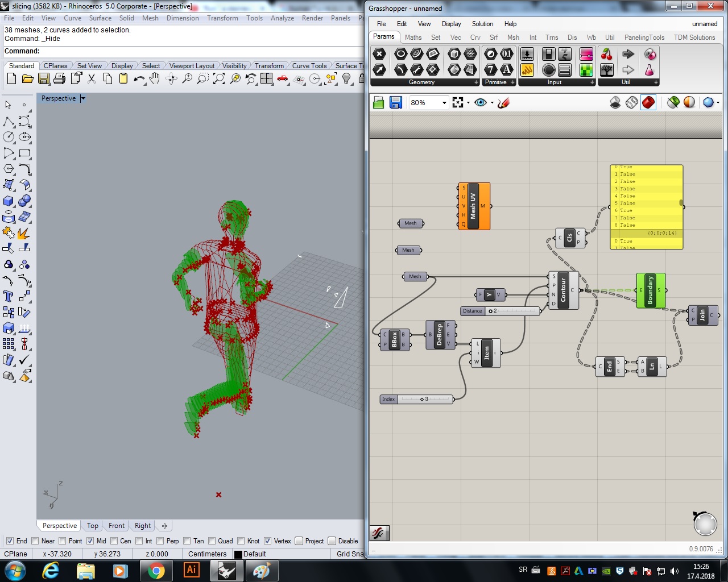Screen dimensions: 728x582
Task: Open the Perspective viewport title dropdown arrow
Action: (x=83, y=98)
